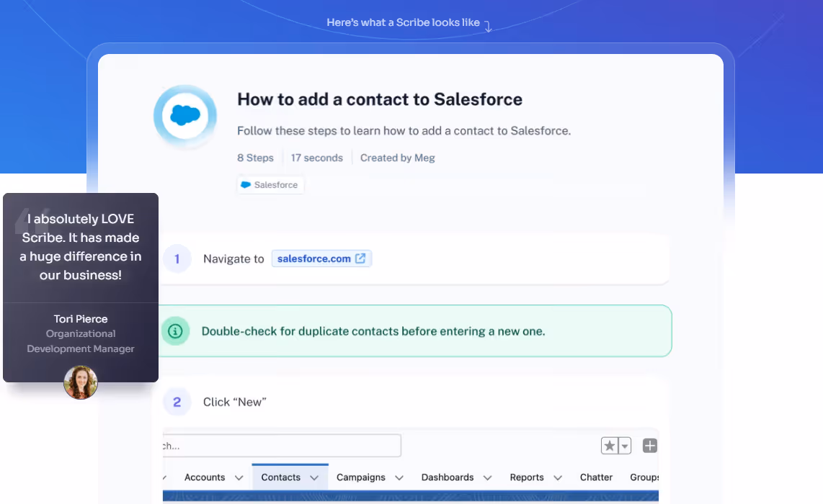Click the favorites star icon
The height and width of the screenshot is (504, 823).
[x=610, y=446]
